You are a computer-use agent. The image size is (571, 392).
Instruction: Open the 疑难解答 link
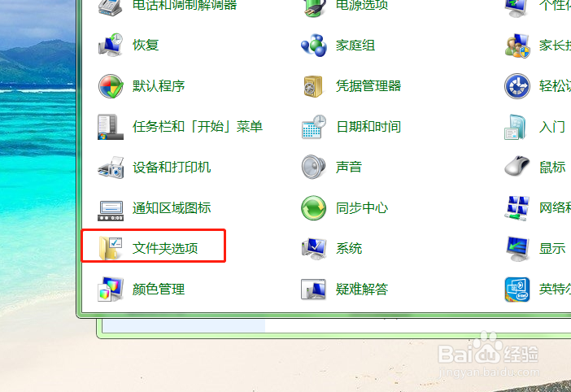362,290
